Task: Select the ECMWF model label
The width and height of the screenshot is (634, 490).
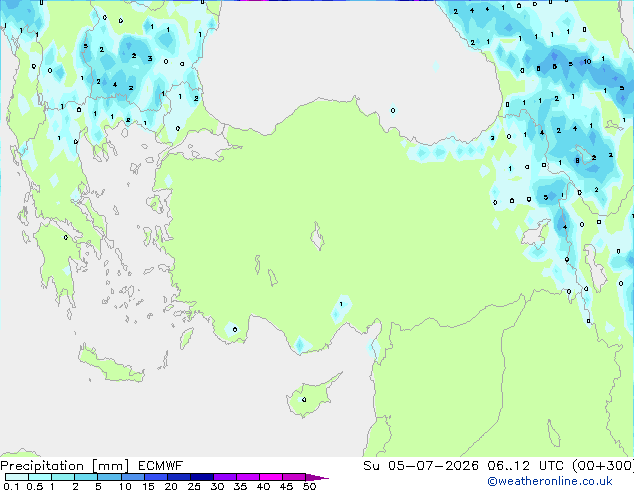Action: 160,466
